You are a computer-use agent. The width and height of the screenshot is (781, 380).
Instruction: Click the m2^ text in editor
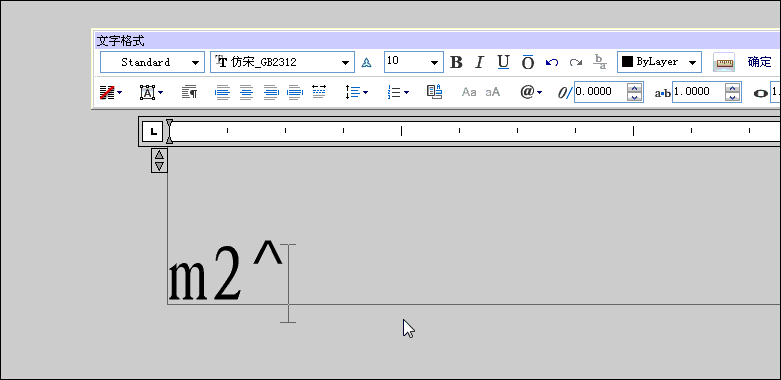click(226, 271)
